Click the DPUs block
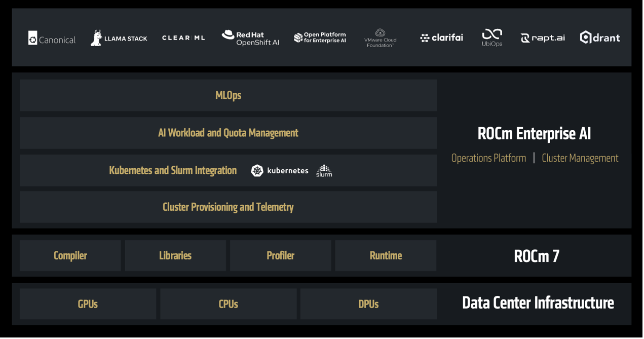Screen dimensions: 644x339 [368, 304]
